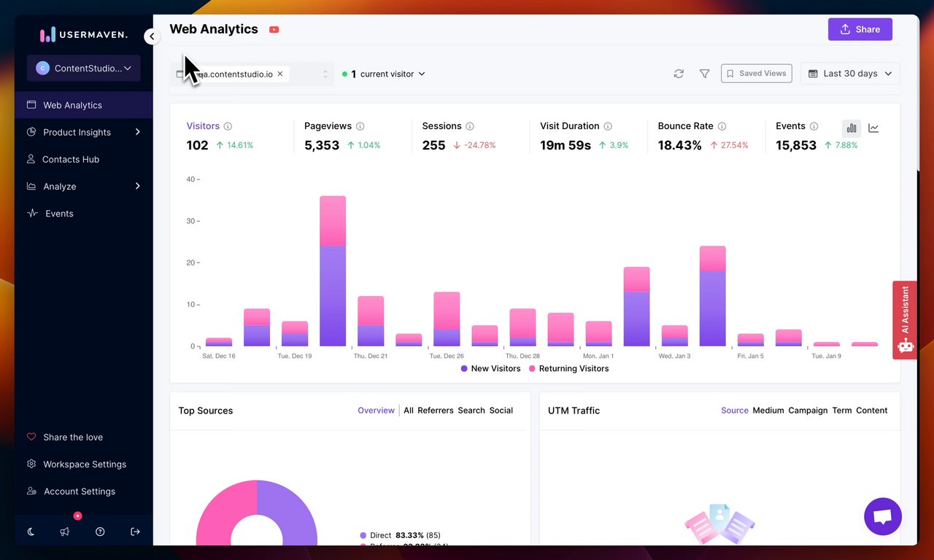
Task: Click the logout icon in sidebar
Action: [135, 532]
